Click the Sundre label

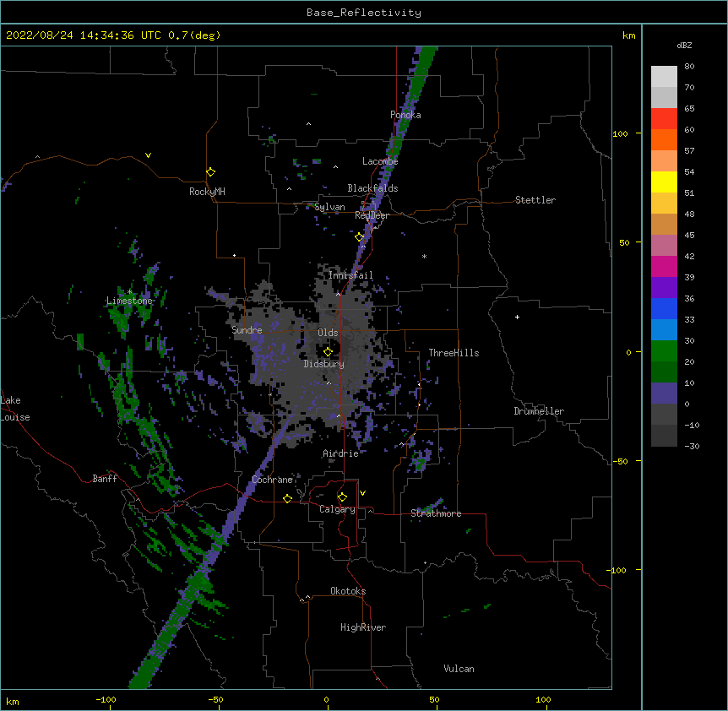tap(247, 330)
